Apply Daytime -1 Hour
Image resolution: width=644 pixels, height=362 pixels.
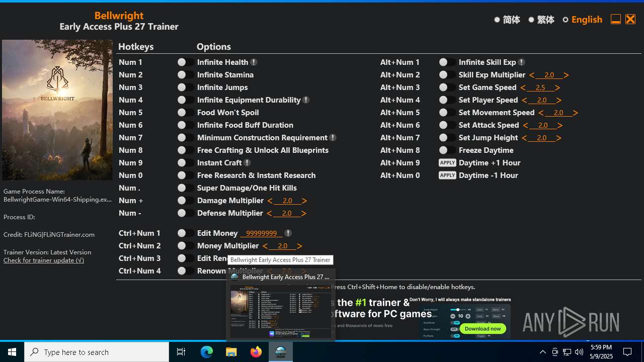(x=447, y=175)
